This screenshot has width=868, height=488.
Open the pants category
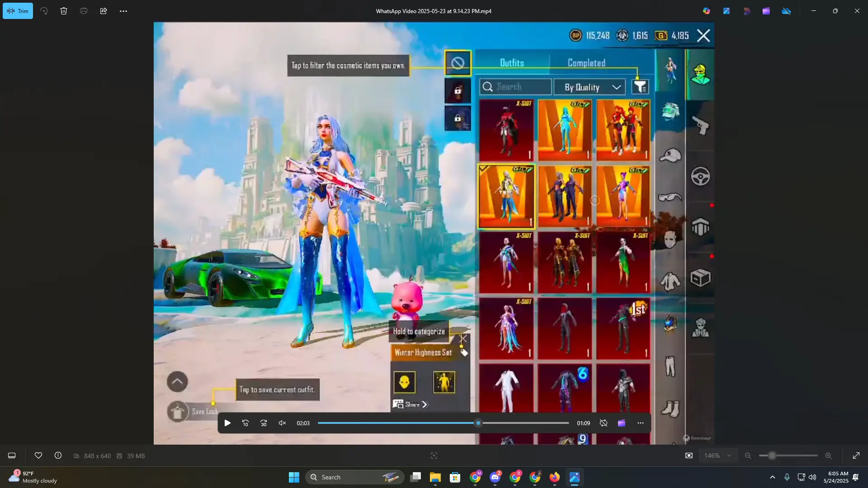pyautogui.click(x=670, y=366)
